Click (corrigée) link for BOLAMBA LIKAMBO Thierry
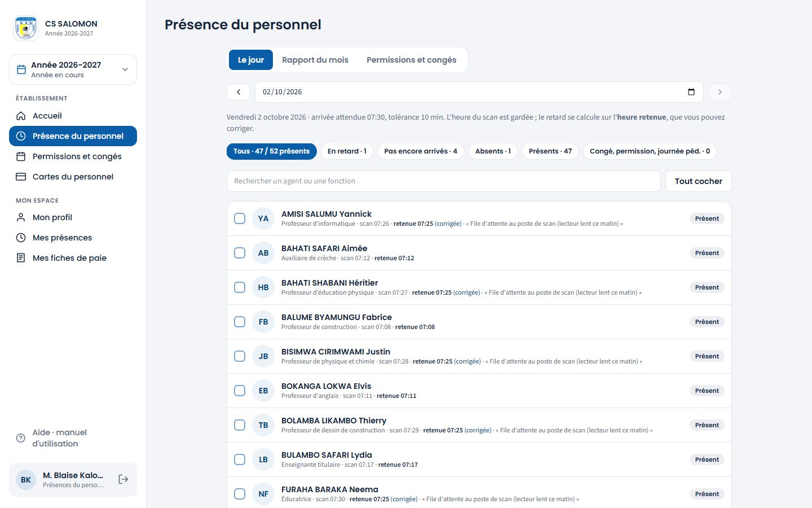The image size is (812, 508). click(x=478, y=430)
